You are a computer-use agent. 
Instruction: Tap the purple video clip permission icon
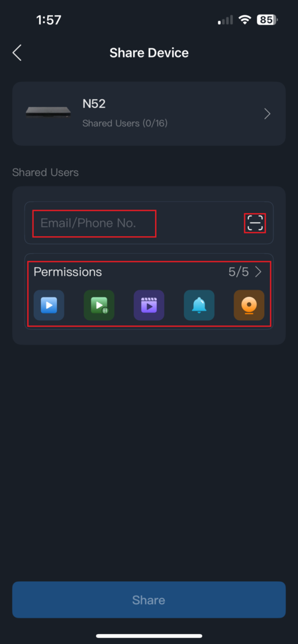point(149,305)
